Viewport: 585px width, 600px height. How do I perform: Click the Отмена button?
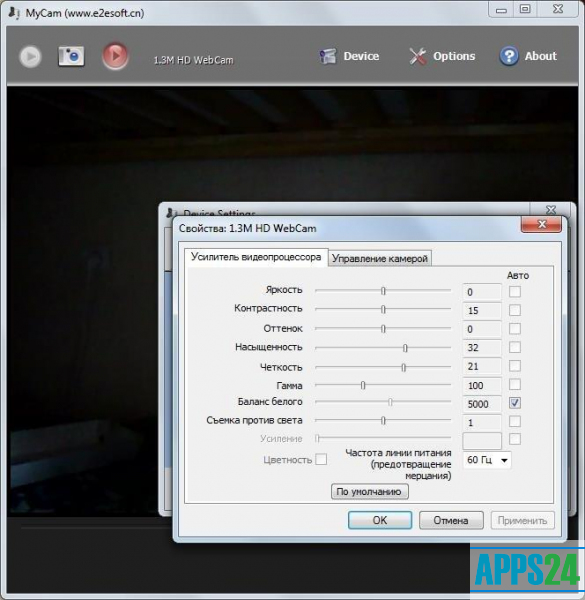pos(451,520)
